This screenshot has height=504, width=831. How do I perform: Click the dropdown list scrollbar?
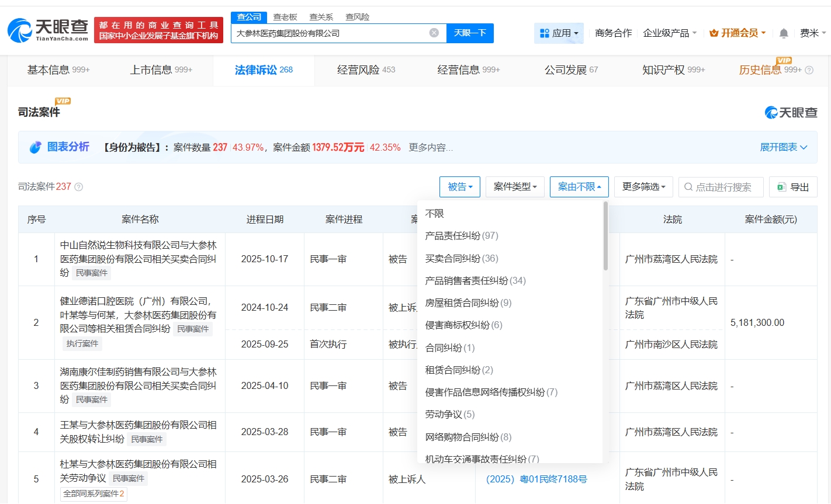click(x=605, y=237)
